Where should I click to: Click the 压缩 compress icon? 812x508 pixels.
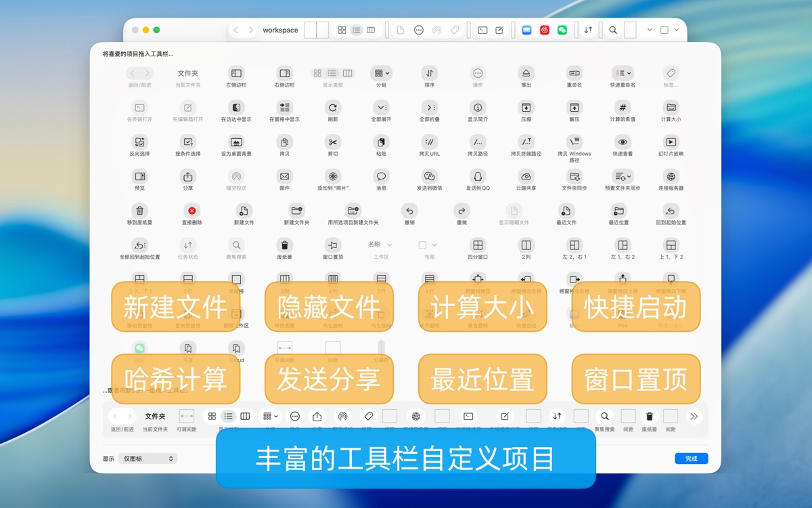[526, 108]
